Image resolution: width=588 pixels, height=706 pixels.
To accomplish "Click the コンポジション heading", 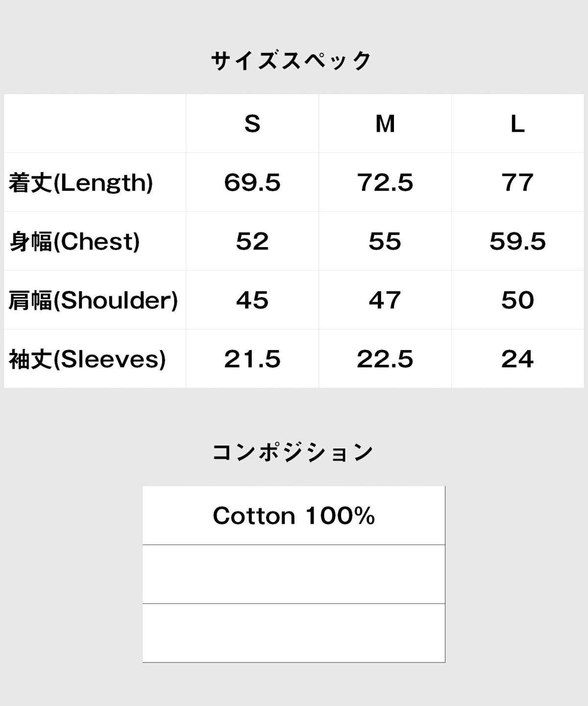I will (x=293, y=452).
